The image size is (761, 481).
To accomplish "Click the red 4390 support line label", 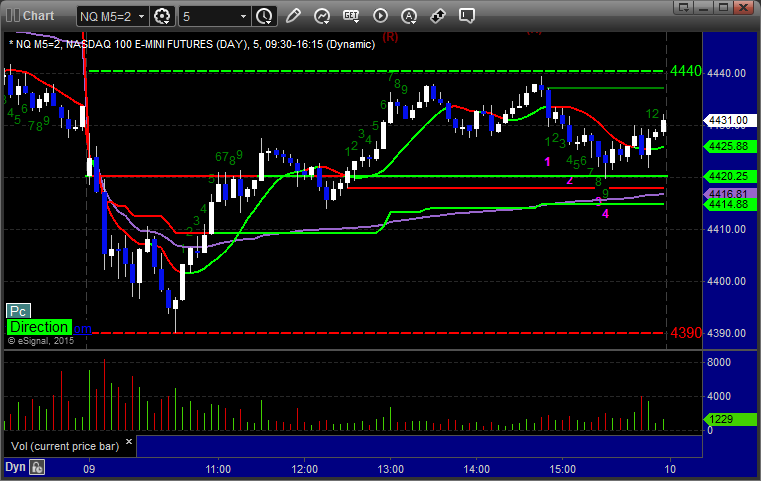I will pos(686,333).
